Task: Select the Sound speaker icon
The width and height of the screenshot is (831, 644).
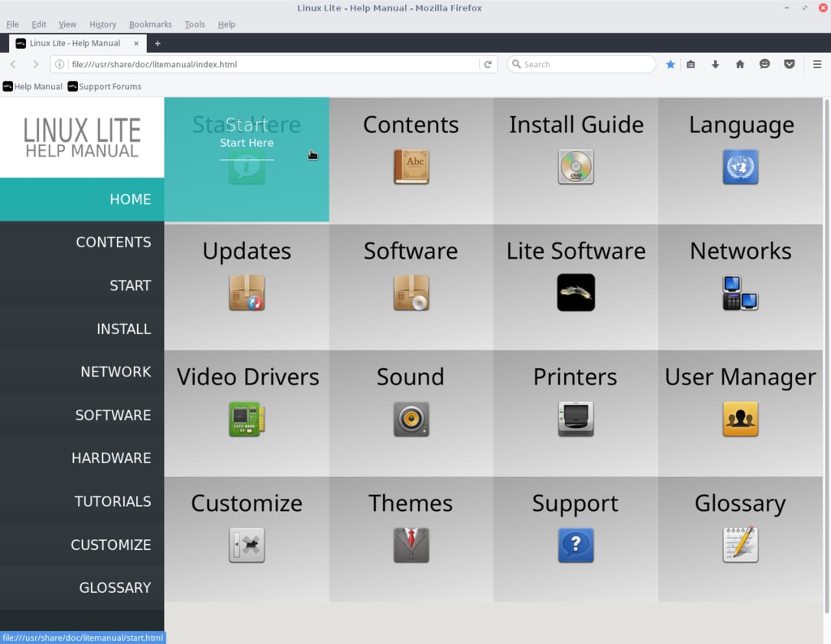Action: [x=411, y=419]
